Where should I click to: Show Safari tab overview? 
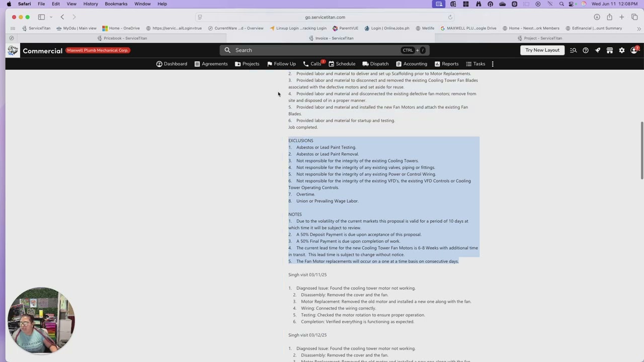coord(634,17)
